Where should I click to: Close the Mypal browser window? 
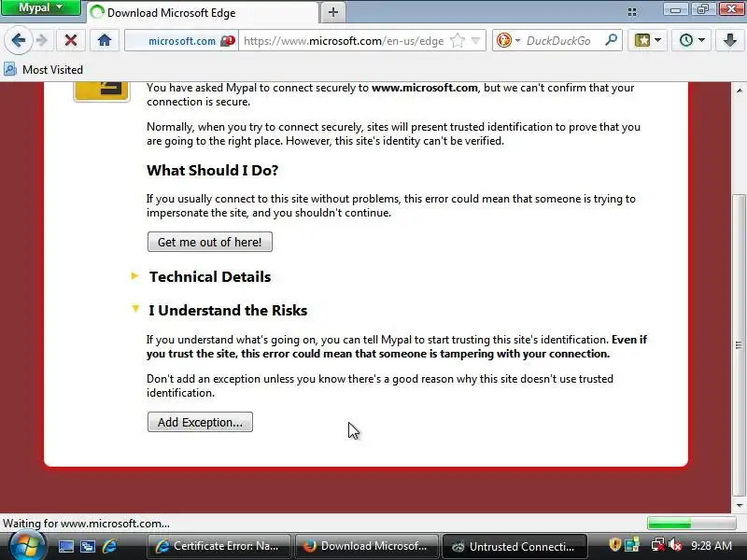point(732,8)
